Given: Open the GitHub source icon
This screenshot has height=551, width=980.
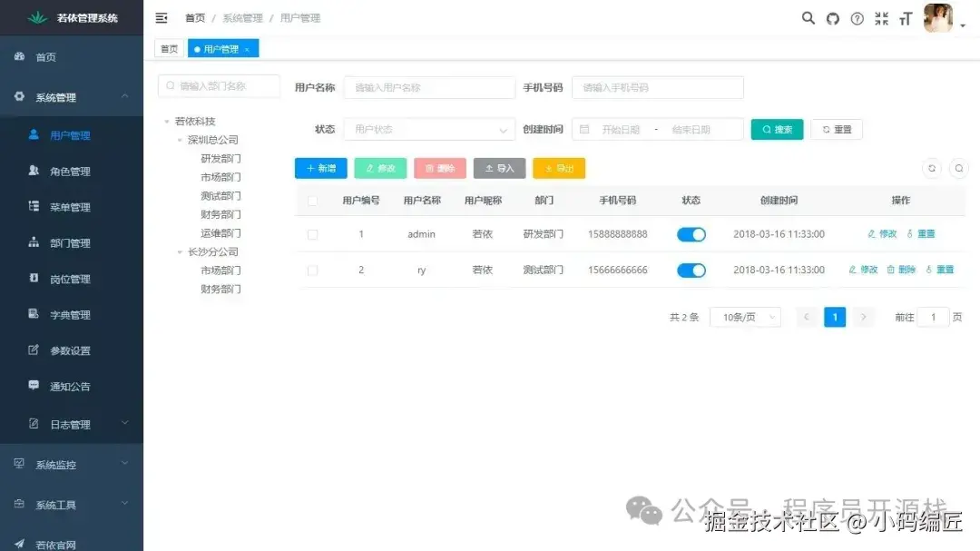Looking at the screenshot, I should point(832,19).
